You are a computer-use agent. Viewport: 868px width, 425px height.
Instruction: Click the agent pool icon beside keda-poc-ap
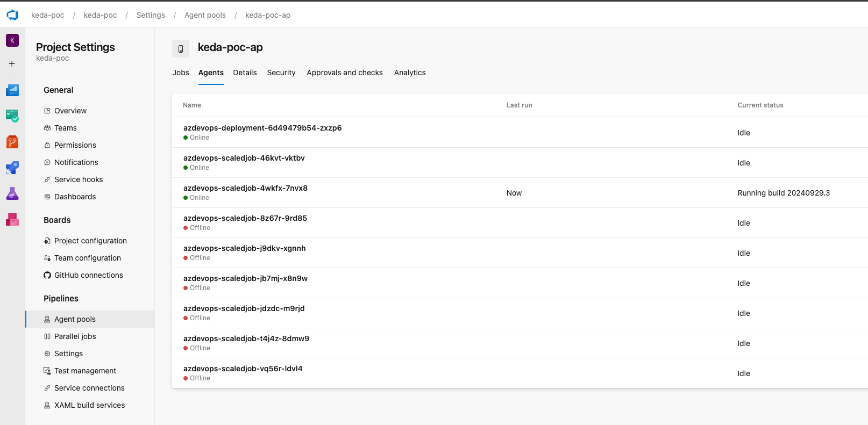coord(181,49)
